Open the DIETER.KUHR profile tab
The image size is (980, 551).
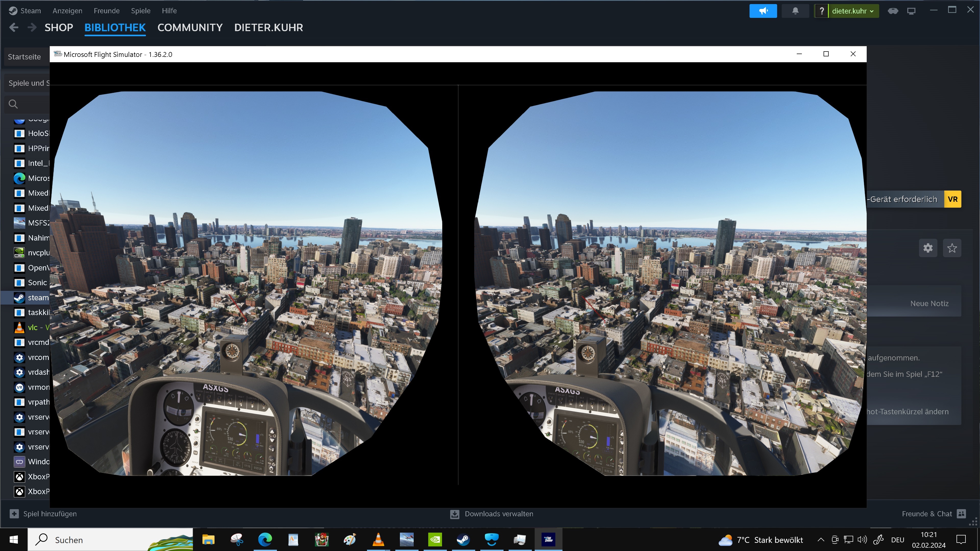click(268, 27)
